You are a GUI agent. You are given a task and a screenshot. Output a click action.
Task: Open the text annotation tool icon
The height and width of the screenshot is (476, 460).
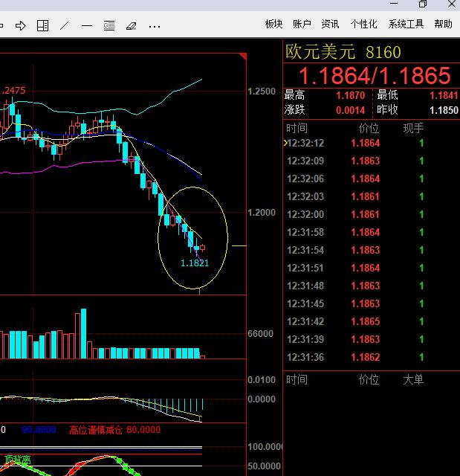(109, 25)
